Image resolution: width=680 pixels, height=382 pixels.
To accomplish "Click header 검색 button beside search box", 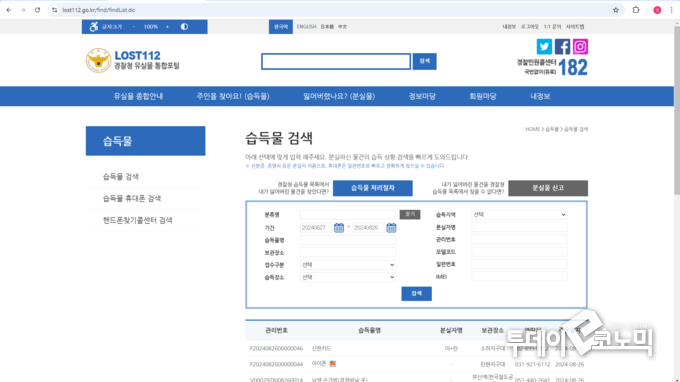I will pos(425,61).
